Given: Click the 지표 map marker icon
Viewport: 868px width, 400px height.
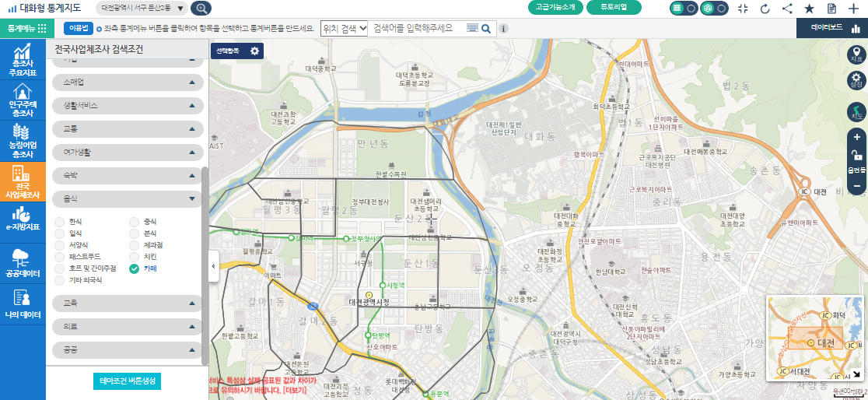Looking at the screenshot, I should click(x=856, y=54).
